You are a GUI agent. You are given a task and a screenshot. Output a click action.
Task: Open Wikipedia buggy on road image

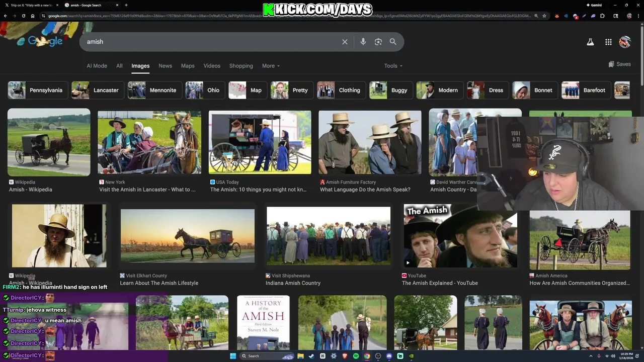point(49,142)
